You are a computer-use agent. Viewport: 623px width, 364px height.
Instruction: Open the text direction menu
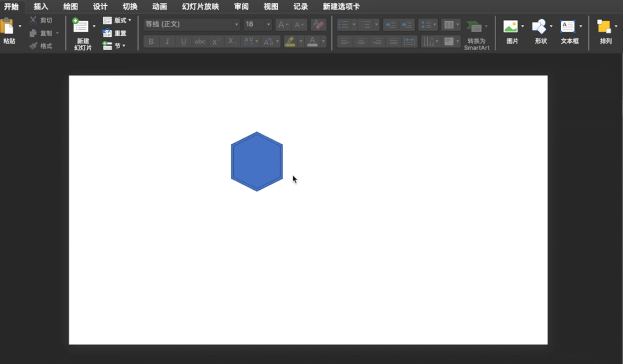[430, 42]
